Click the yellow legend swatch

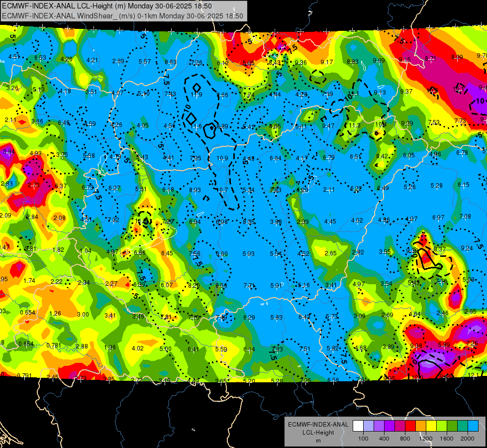tap(431, 426)
